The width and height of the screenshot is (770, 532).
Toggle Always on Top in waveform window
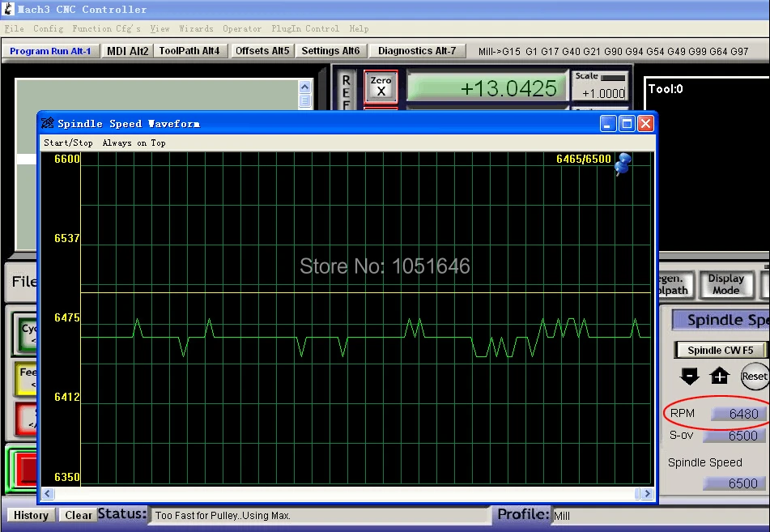134,143
